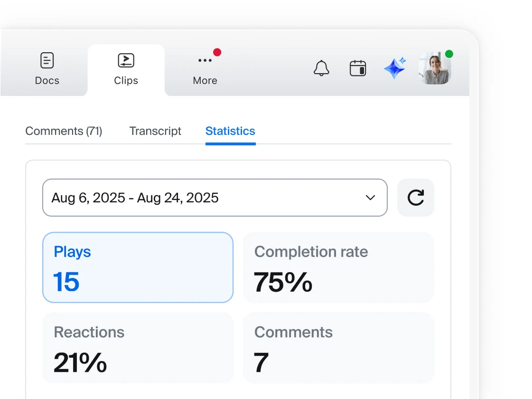Click the refresh statistics icon
Screen dimensions: 532x399
pos(416,198)
